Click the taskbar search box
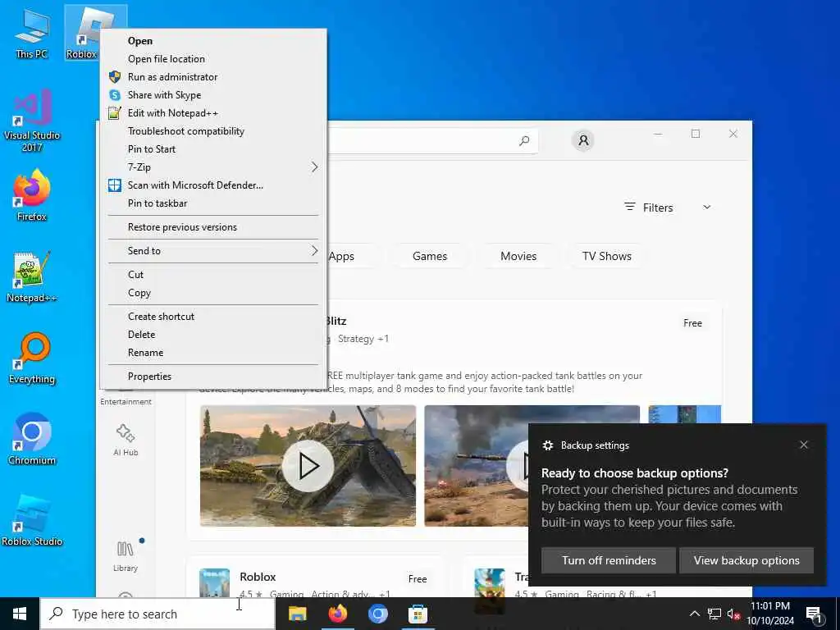This screenshot has width=840, height=630. point(157,614)
